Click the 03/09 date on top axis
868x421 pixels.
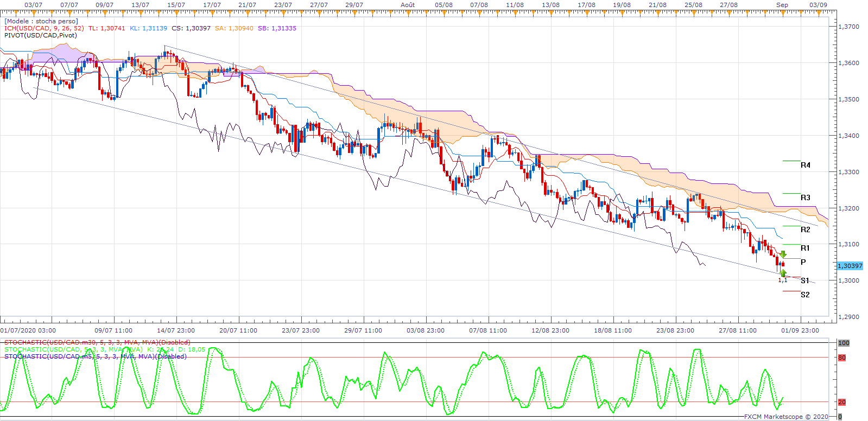[x=818, y=5]
